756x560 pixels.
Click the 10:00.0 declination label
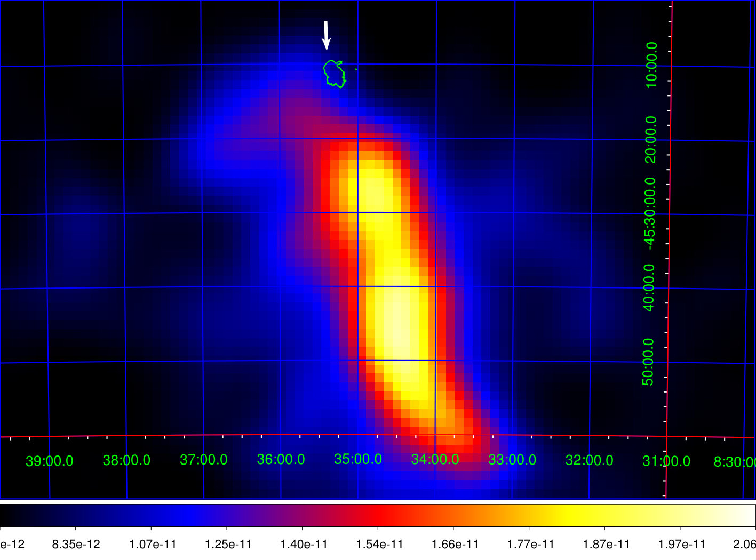point(651,66)
